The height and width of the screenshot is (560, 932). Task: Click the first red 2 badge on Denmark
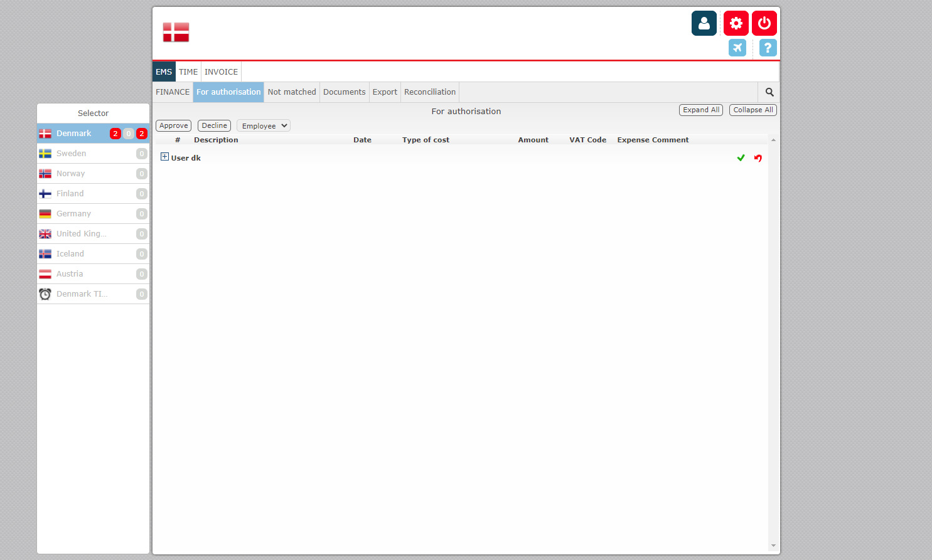115,134
